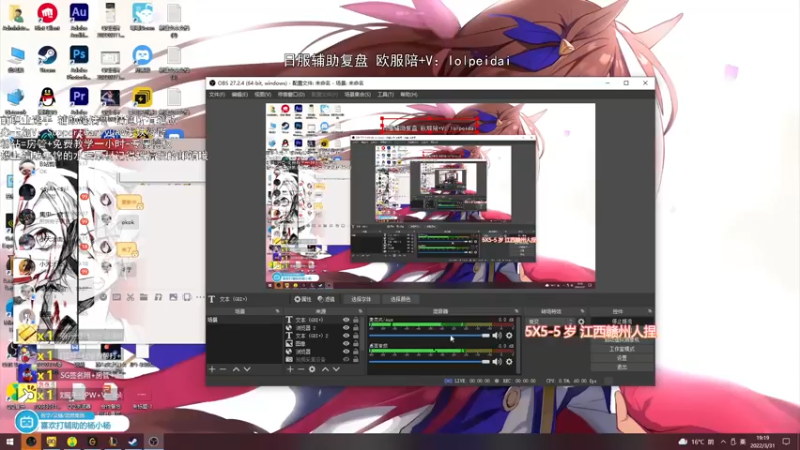This screenshot has height=450, width=800.
Task: Open 麦克风/Aux channel gear settings
Action: 509,335
